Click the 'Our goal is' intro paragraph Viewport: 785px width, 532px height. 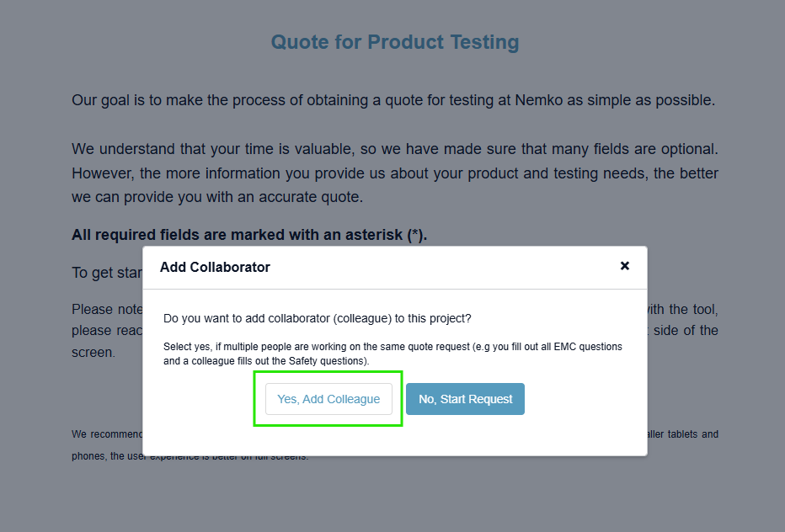point(392,100)
